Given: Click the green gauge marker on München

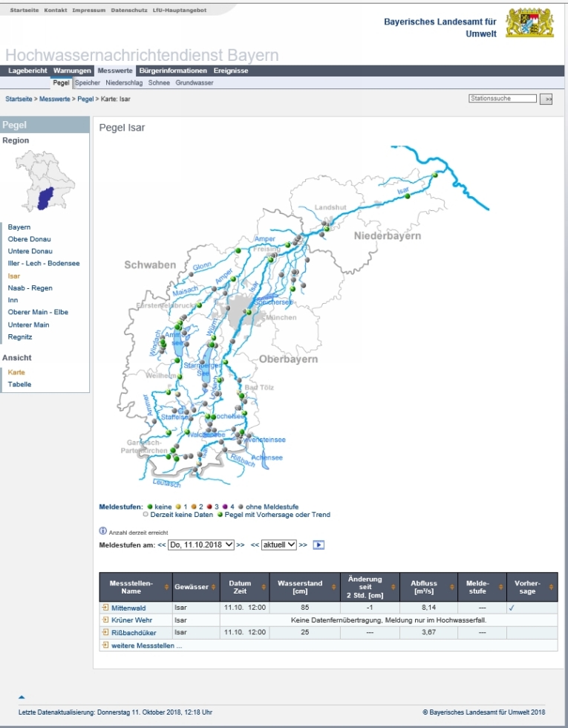Looking at the screenshot, I should 249,313.
